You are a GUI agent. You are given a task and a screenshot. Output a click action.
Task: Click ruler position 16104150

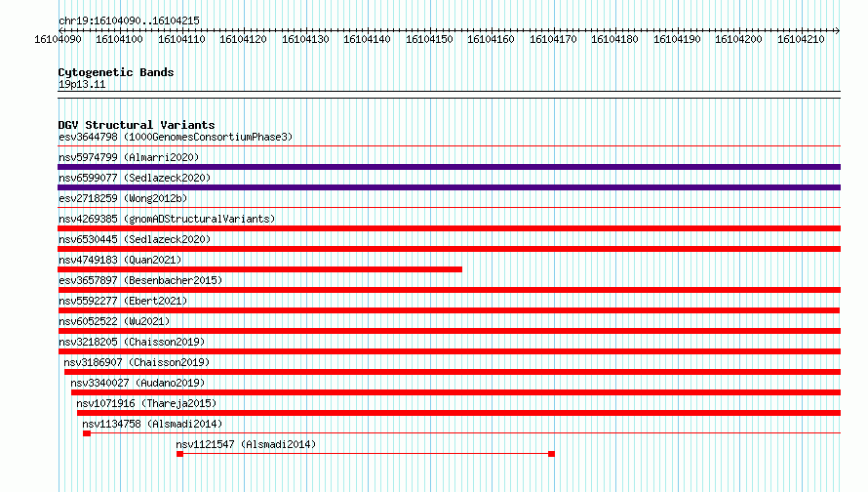pyautogui.click(x=429, y=39)
